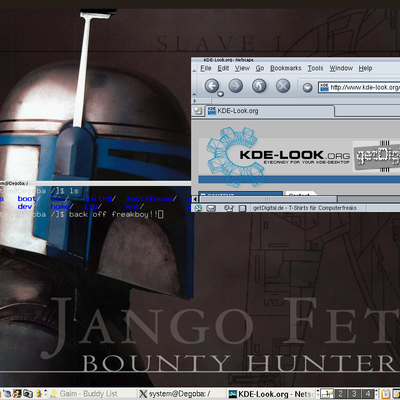Open the Window menu in Netscape
The image size is (400, 400).
[341, 68]
